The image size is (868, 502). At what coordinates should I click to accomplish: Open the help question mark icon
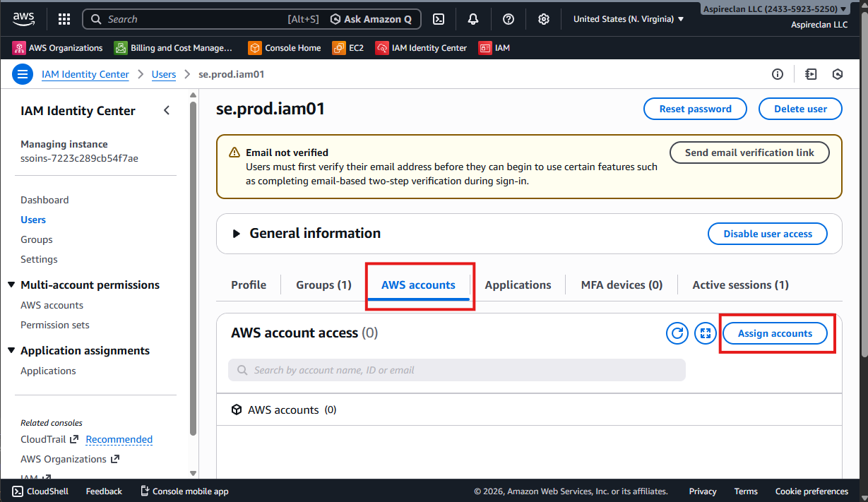coord(508,19)
